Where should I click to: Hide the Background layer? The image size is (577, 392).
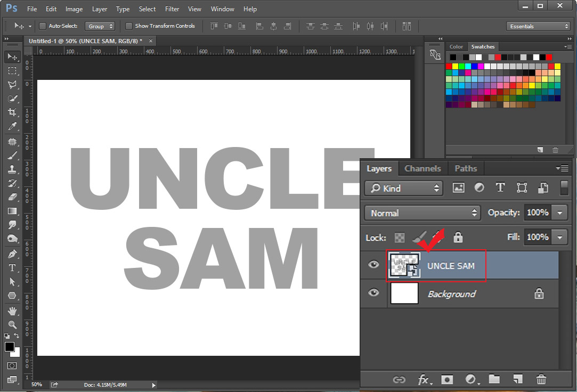click(373, 293)
